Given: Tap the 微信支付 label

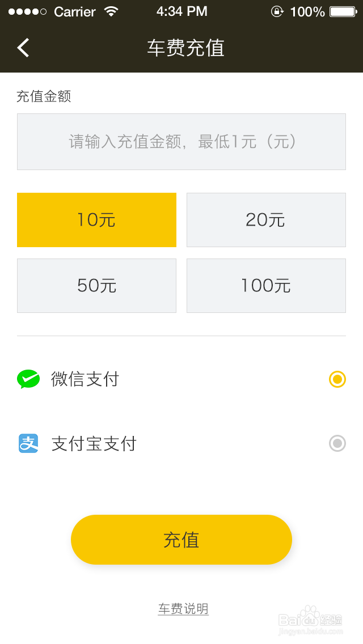Looking at the screenshot, I should click(85, 379).
